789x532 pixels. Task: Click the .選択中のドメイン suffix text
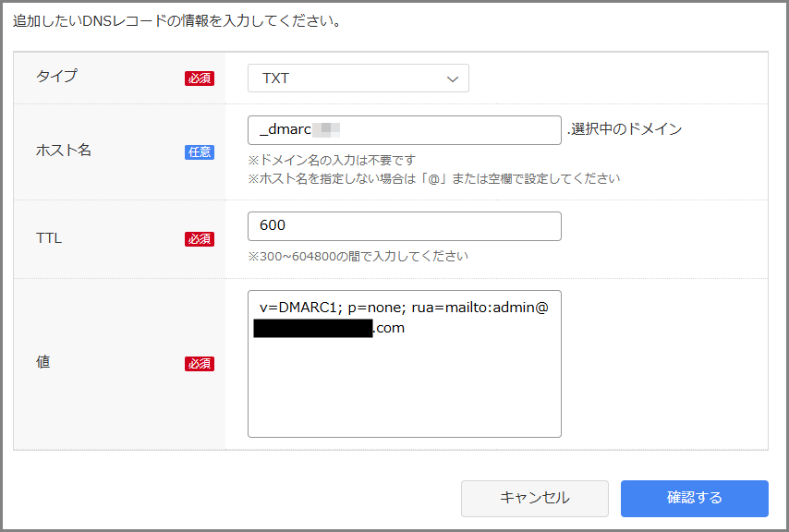pyautogui.click(x=625, y=129)
